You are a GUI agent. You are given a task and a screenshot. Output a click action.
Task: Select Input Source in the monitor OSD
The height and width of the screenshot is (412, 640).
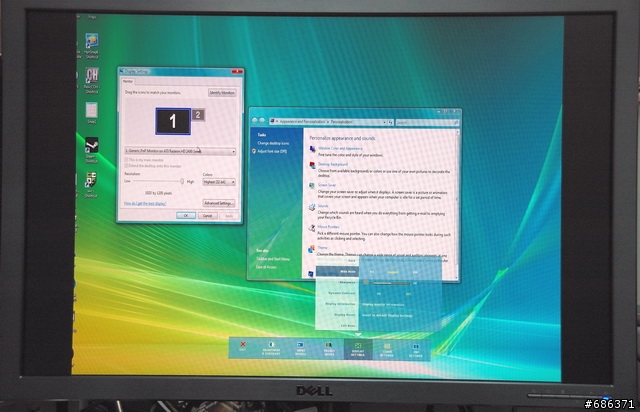click(300, 349)
